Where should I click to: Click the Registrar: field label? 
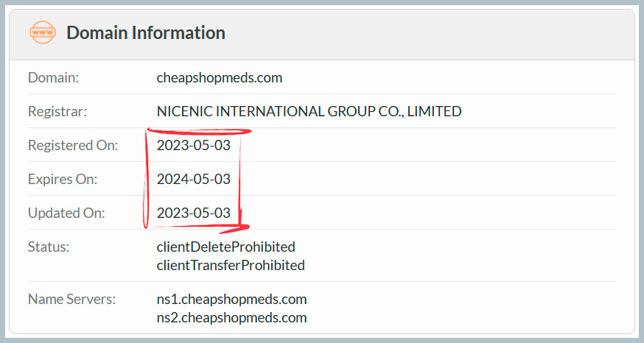coord(57,112)
